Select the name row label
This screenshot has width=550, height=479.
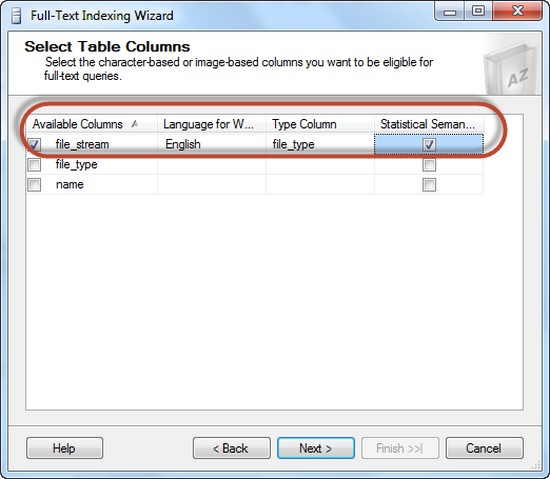point(70,184)
